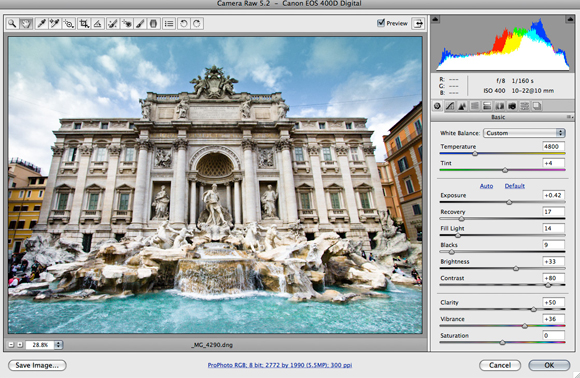580x378 pixels.
Task: Click the Save Image... button
Action: (37, 365)
